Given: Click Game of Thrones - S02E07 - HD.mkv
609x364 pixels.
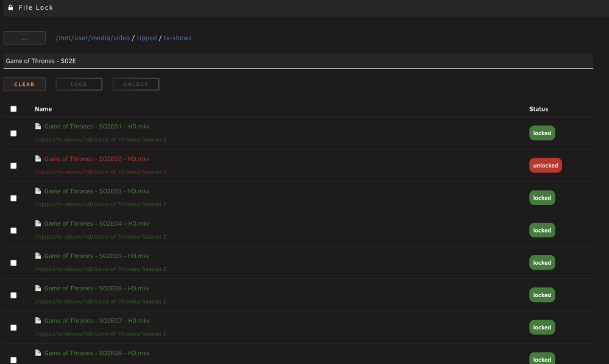Looking at the screenshot, I should coord(97,321).
